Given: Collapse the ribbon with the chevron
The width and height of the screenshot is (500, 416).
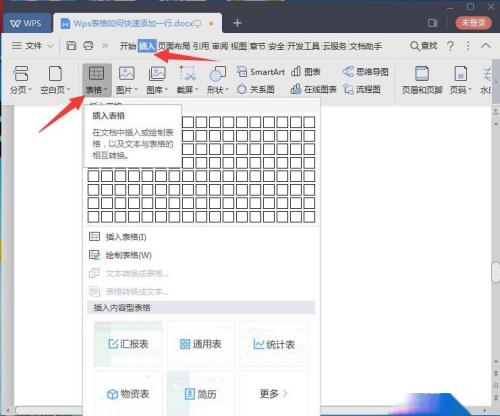Looking at the screenshot, I should [x=486, y=45].
